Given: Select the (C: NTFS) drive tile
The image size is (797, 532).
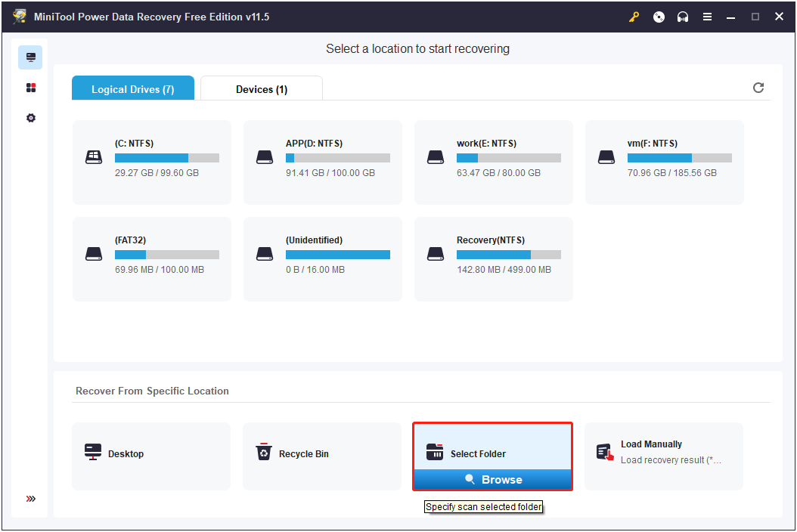Looking at the screenshot, I should coord(152,162).
